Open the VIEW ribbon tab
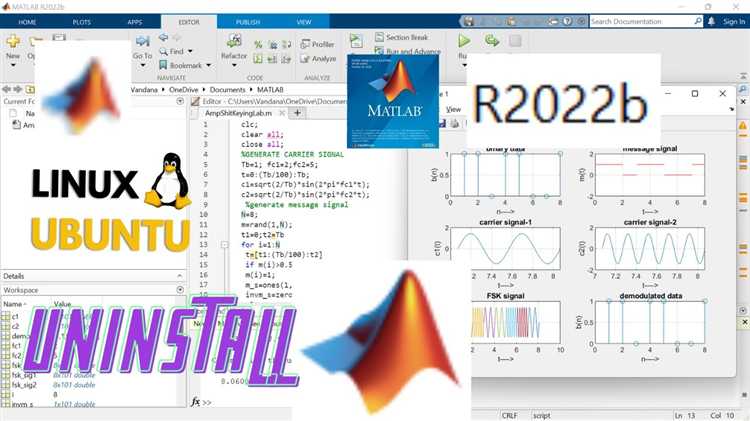The image size is (750, 421). 304,22
